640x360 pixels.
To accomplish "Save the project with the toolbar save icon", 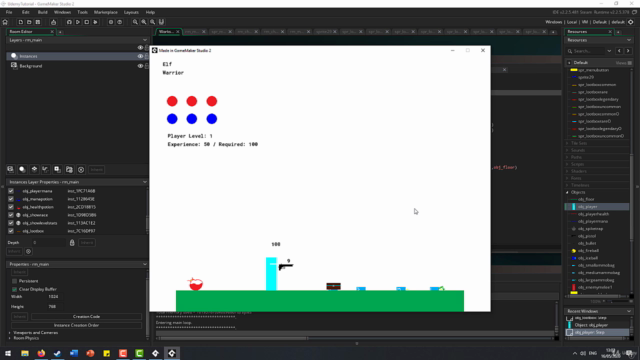I will pos(38,22).
